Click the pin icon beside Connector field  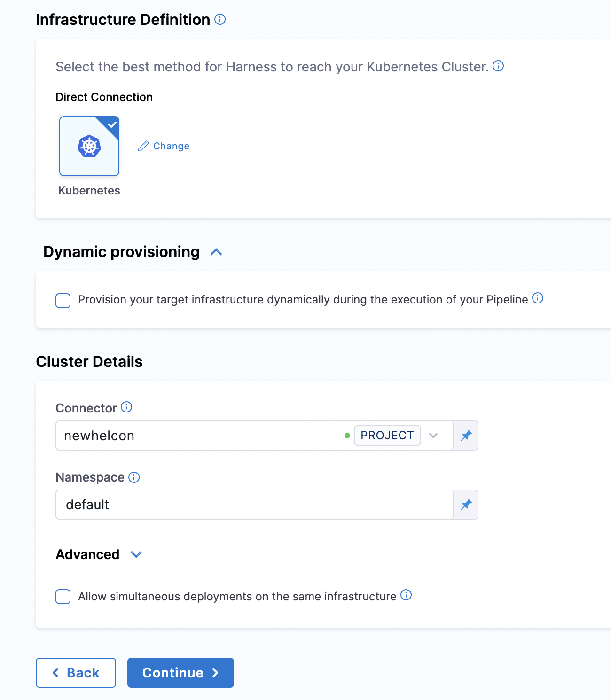(466, 436)
